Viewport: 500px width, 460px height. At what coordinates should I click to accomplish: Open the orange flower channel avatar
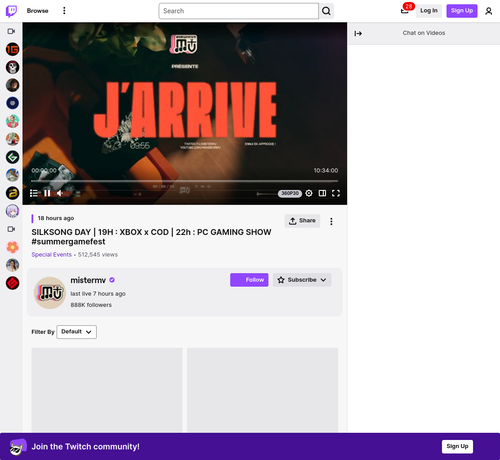point(12,247)
